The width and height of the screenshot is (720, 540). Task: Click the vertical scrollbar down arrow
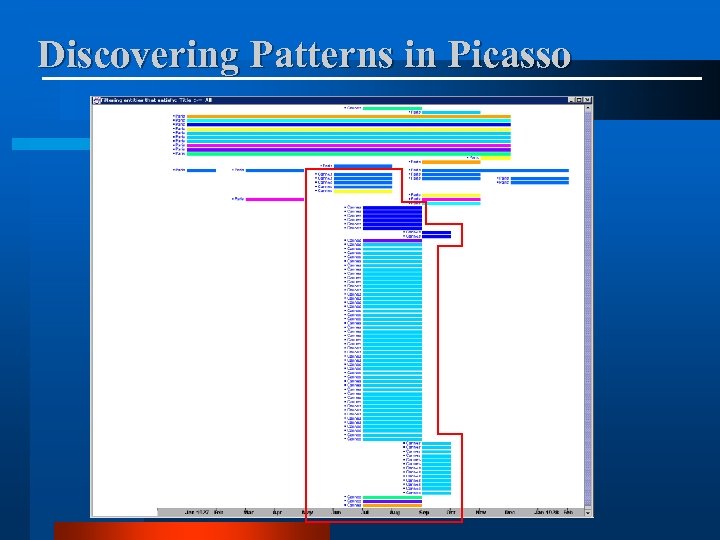(588, 512)
